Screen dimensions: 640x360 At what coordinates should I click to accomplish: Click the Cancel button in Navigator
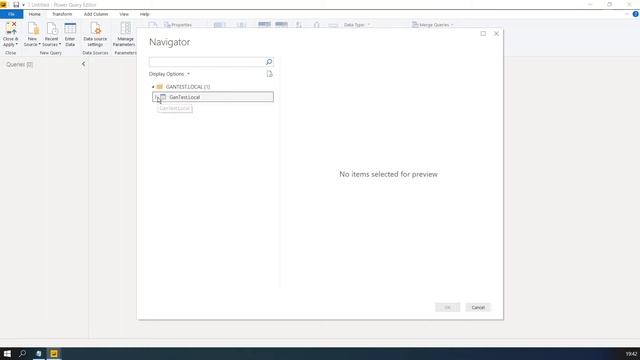coord(478,307)
